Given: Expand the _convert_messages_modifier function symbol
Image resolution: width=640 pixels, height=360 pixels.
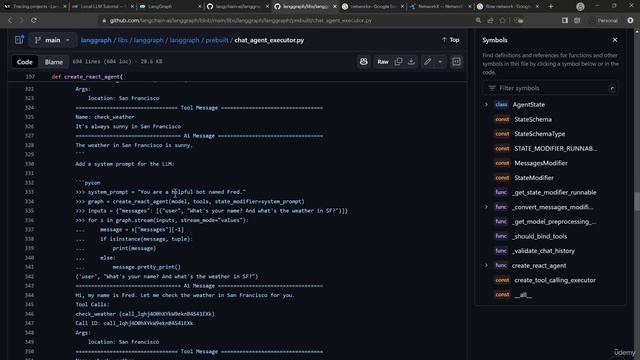Looking at the screenshot, I should pyautogui.click(x=486, y=207).
